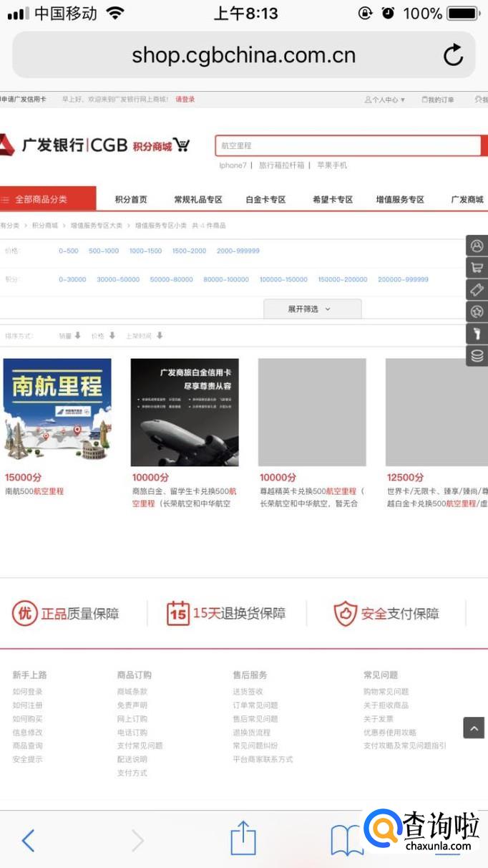488x868 pixels.
Task: Click the 请登录 login link
Action: tap(185, 100)
